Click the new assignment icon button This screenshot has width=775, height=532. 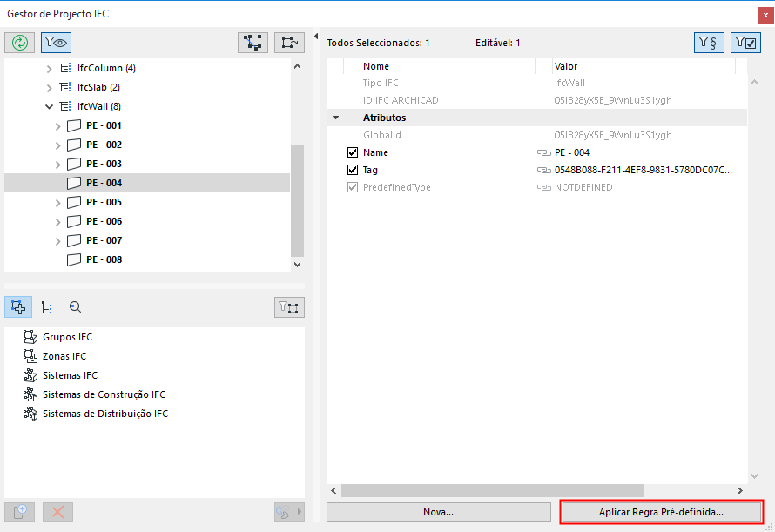point(20,512)
